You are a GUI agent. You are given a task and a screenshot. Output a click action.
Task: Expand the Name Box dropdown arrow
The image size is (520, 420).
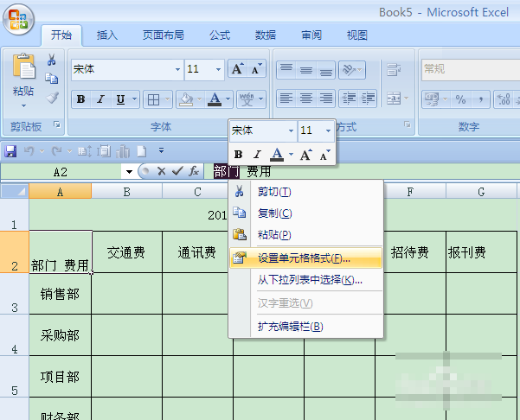pyautogui.click(x=129, y=172)
